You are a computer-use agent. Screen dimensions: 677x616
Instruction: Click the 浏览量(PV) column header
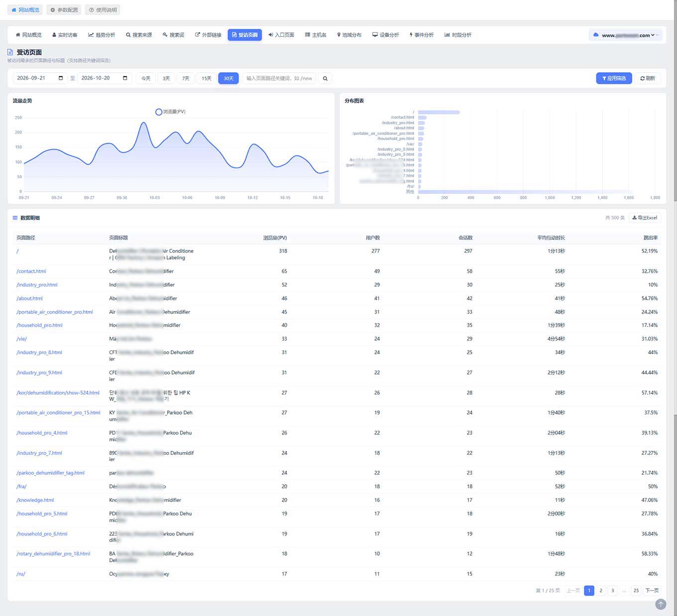point(275,238)
